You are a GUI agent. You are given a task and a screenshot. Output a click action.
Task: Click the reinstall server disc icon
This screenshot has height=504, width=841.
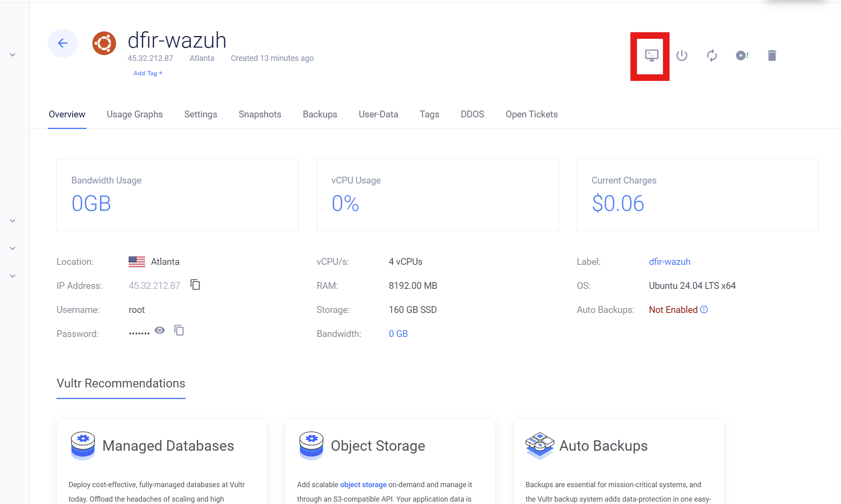click(742, 55)
